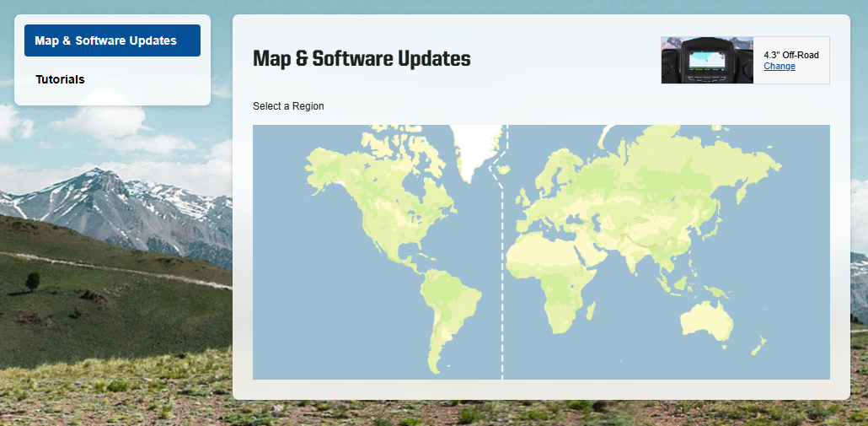Viewport: 868px width, 426px height.
Task: Open the Map & Software Updates sidebar item
Action: (112, 40)
